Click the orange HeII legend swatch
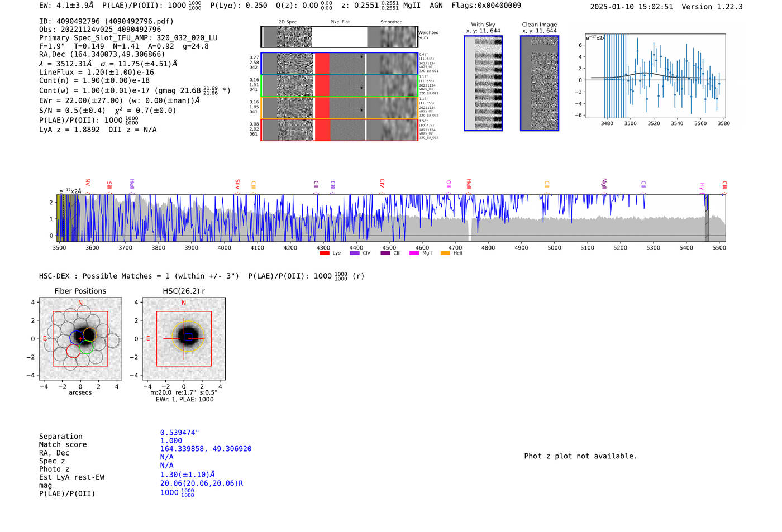This screenshot has height=532, width=782. (445, 253)
